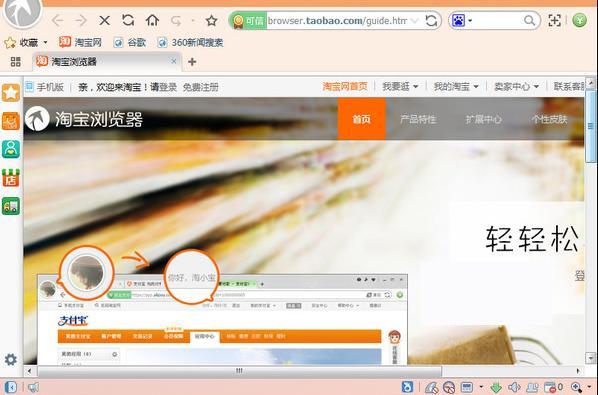Select the 产品特性 navigation tab

pyautogui.click(x=418, y=119)
